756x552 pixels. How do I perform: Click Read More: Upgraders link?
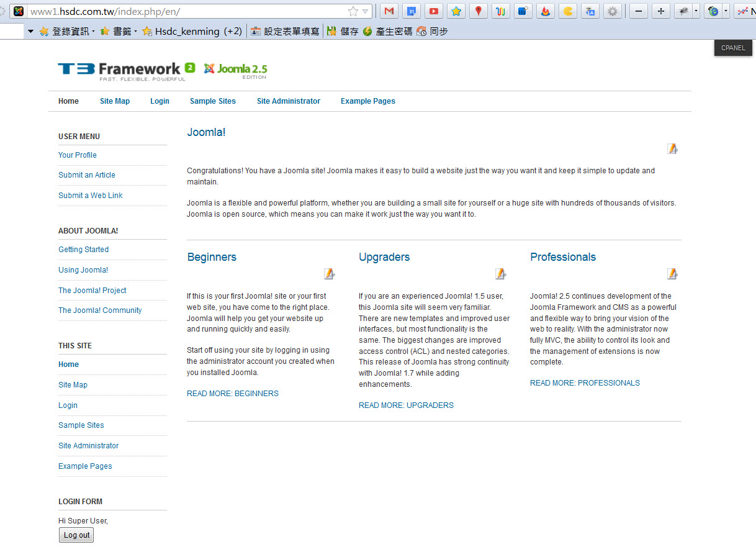point(406,405)
